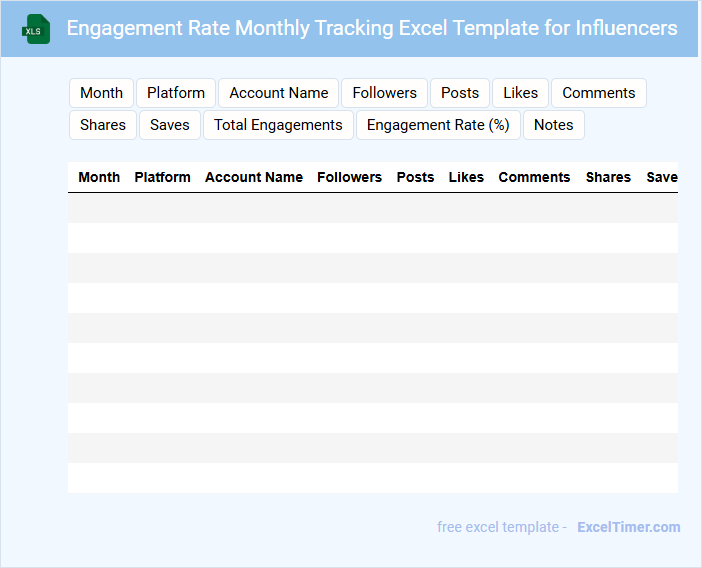The image size is (702, 568).
Task: Select the Platform table column header
Action: tap(162, 177)
